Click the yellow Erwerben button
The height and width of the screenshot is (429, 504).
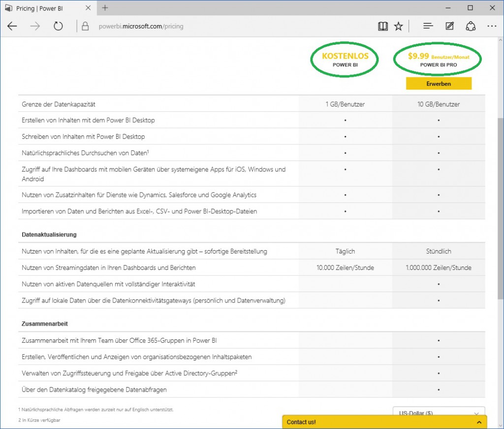(439, 84)
